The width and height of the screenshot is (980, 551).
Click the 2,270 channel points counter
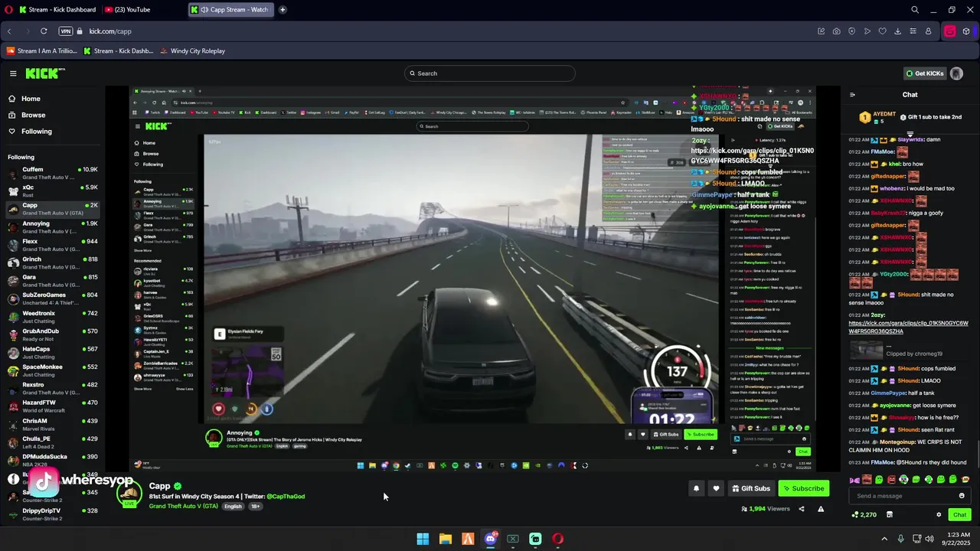[x=864, y=515]
